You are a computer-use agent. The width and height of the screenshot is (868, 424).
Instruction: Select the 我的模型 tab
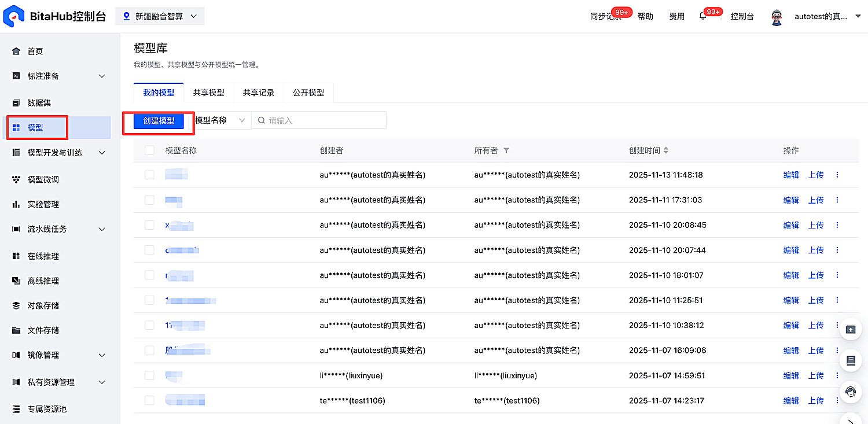pyautogui.click(x=159, y=93)
